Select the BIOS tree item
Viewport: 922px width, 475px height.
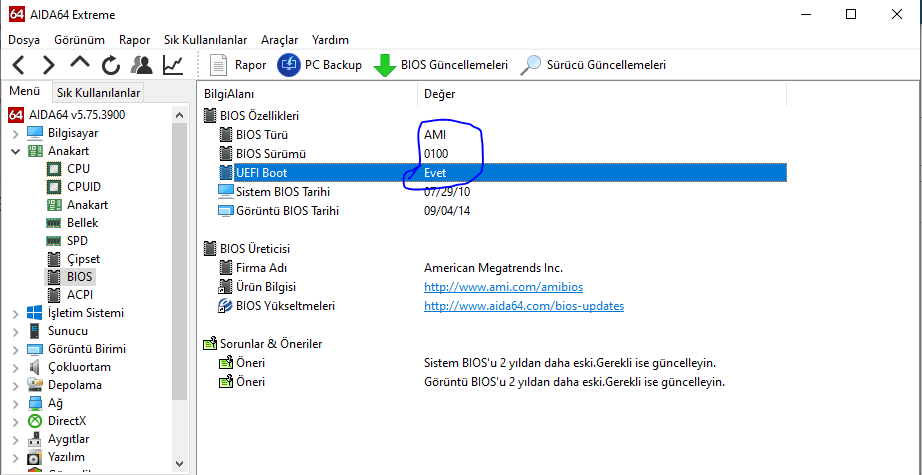click(x=79, y=277)
